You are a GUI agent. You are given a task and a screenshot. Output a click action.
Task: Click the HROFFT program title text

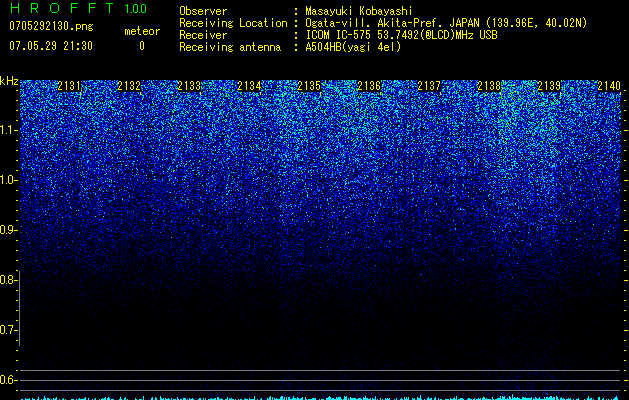coord(61,8)
